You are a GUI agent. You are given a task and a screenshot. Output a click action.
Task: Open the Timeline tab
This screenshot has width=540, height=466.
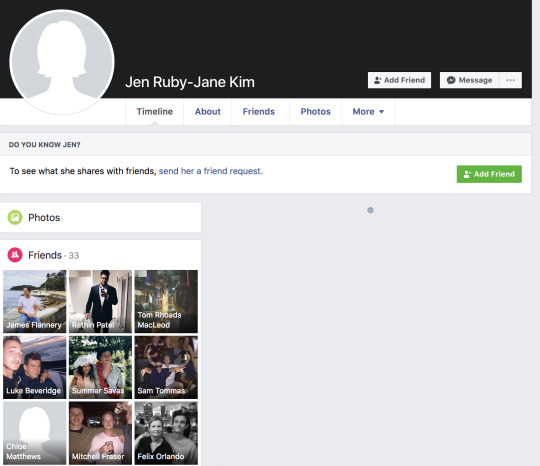pyautogui.click(x=155, y=112)
